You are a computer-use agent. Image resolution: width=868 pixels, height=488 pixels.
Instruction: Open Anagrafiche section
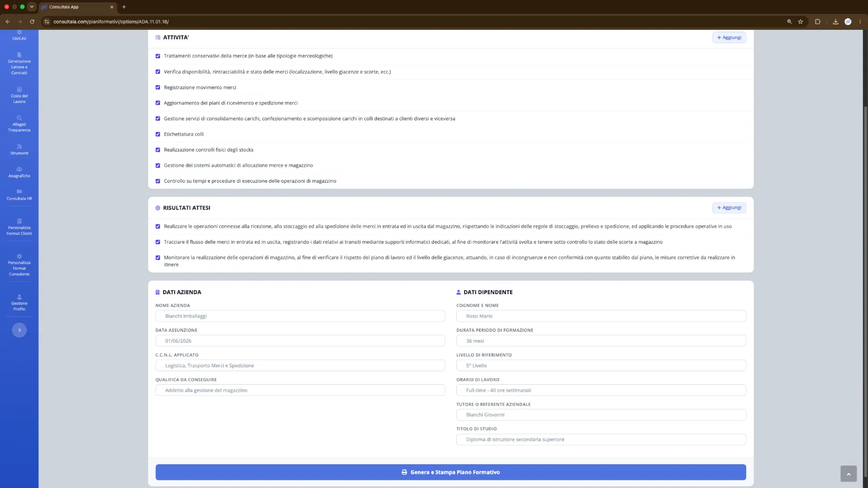point(19,172)
